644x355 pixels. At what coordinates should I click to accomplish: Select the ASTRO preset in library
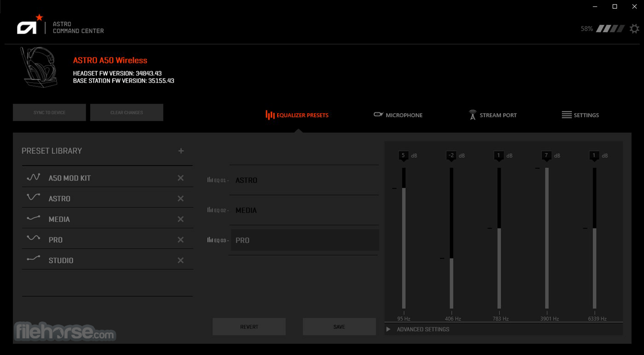click(x=107, y=199)
